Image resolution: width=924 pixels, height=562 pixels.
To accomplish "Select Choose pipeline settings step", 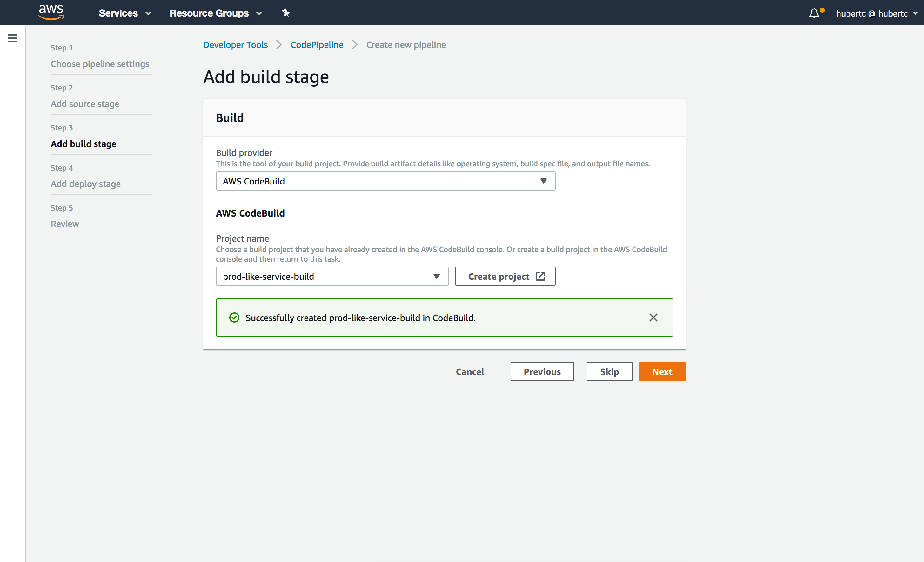I will click(x=100, y=64).
